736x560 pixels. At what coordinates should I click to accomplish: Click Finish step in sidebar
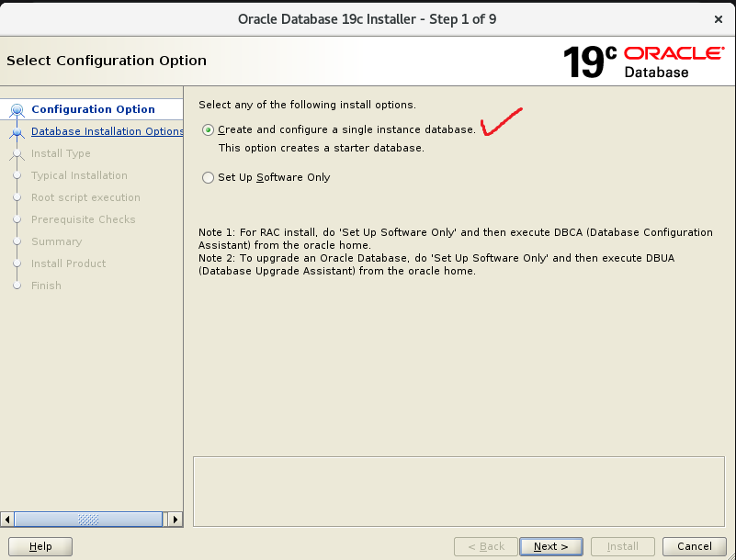[x=46, y=286]
